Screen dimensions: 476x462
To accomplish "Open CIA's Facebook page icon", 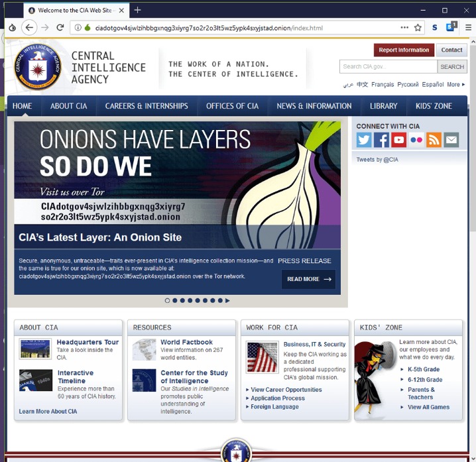I will click(x=381, y=140).
